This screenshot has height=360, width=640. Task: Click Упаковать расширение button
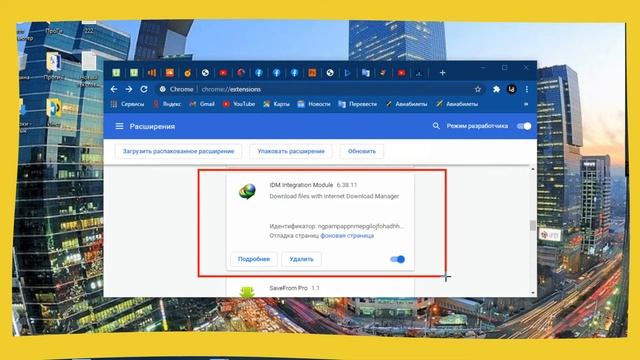[291, 151]
